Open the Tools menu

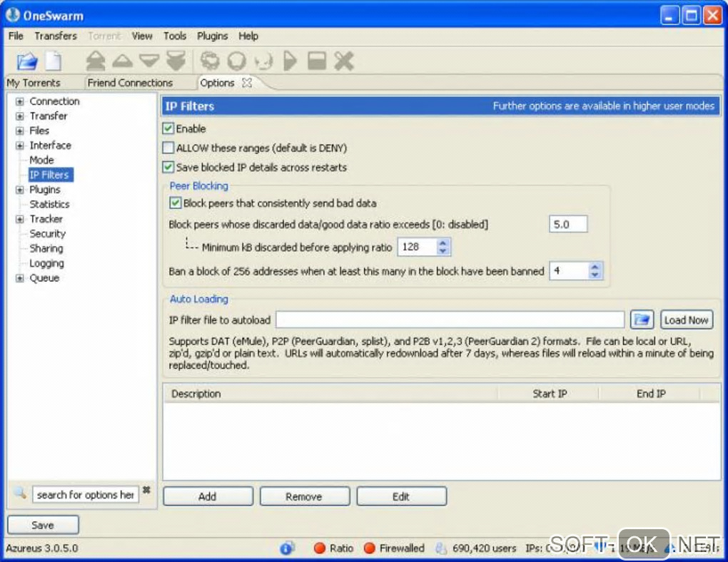[x=175, y=36]
